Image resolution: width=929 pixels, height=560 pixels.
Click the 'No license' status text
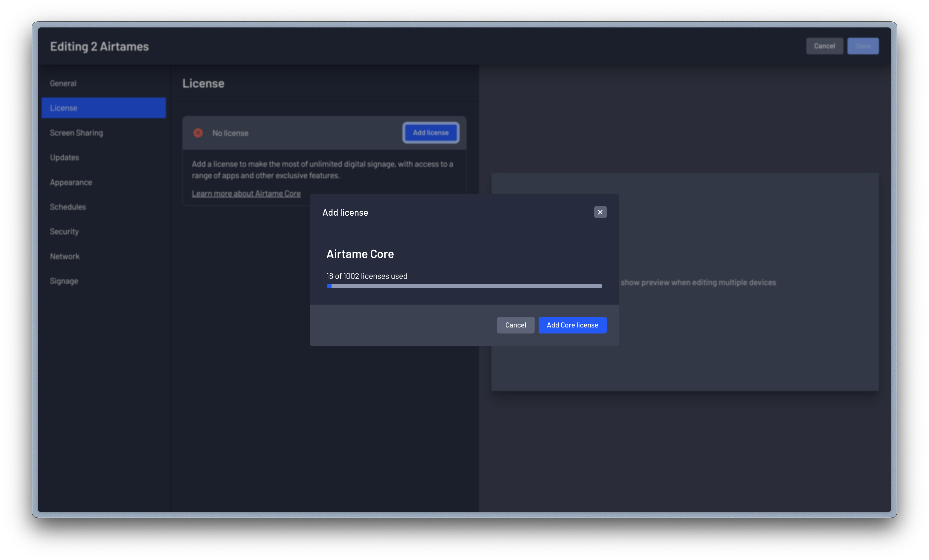click(230, 133)
